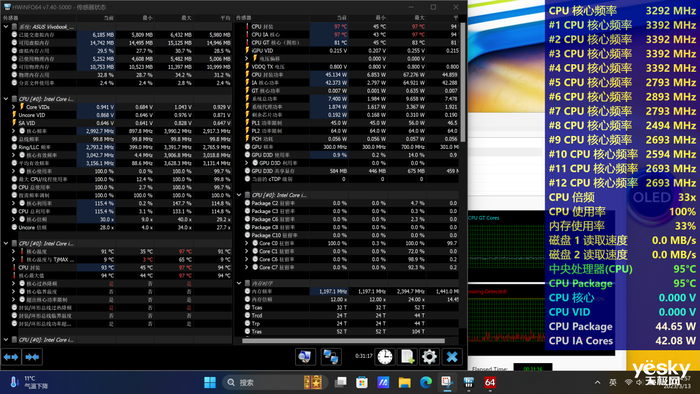Expand the 核心有效频率 row

(x=13, y=155)
